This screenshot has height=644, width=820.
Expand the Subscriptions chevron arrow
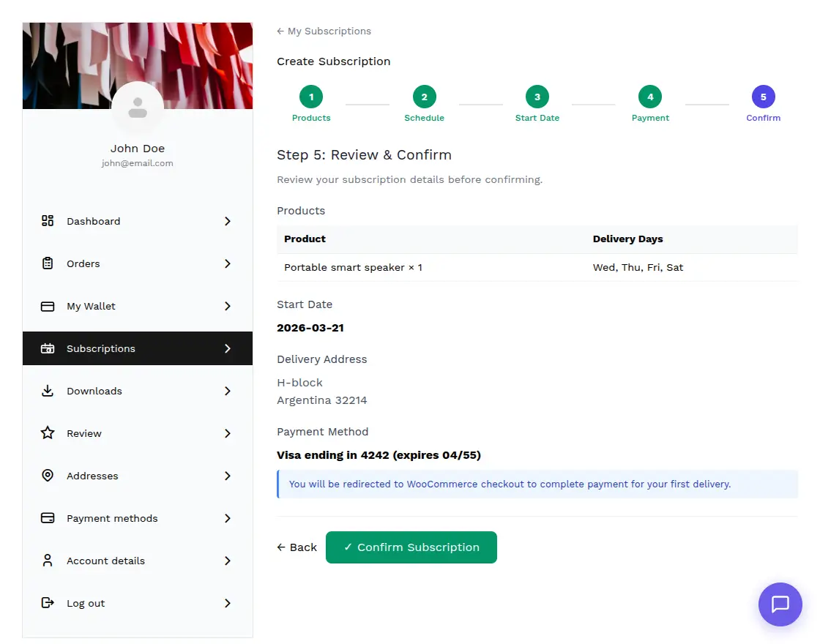228,348
